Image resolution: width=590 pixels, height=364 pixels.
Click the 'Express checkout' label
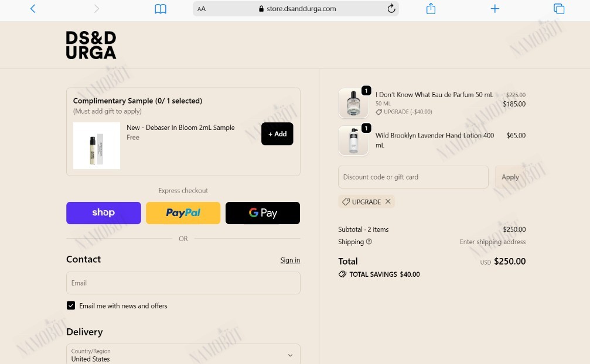point(183,190)
